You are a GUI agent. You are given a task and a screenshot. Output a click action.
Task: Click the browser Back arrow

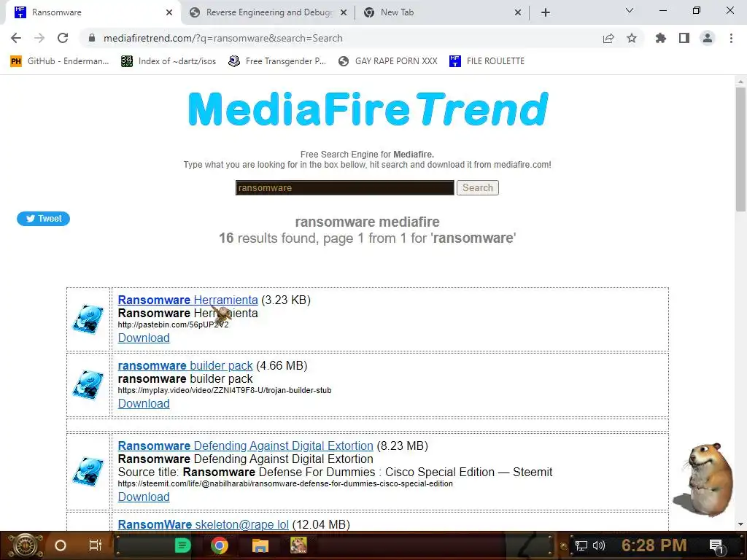tap(16, 38)
